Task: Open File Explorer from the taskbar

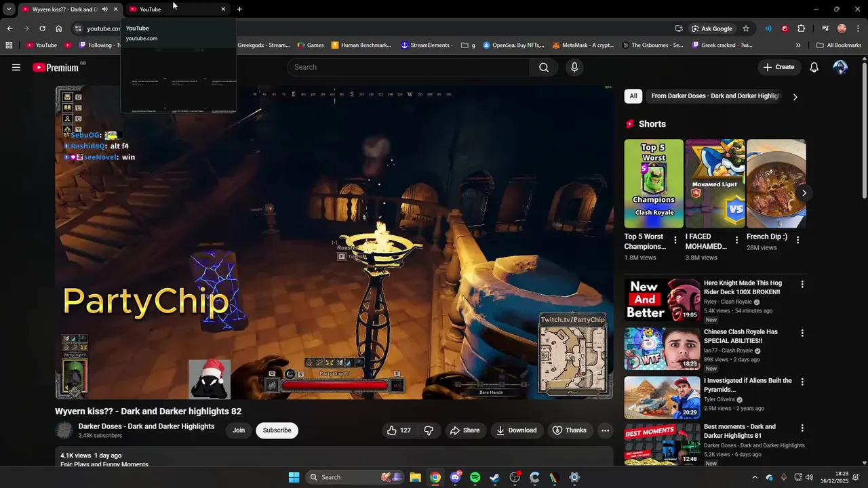Action: (415, 477)
